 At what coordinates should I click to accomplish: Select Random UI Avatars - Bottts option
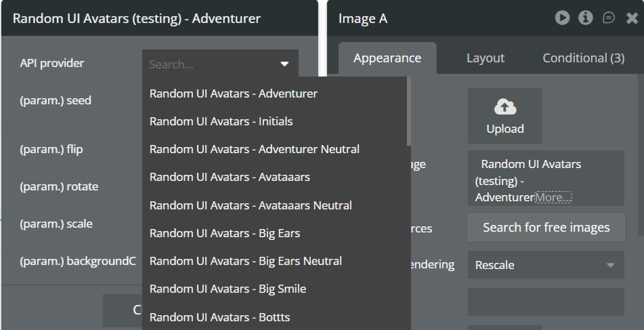pyautogui.click(x=219, y=316)
